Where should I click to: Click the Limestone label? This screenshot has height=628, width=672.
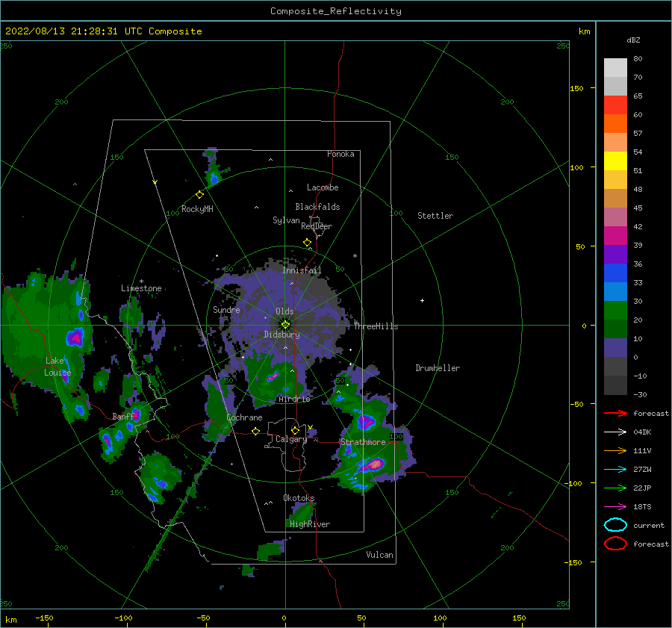[141, 288]
